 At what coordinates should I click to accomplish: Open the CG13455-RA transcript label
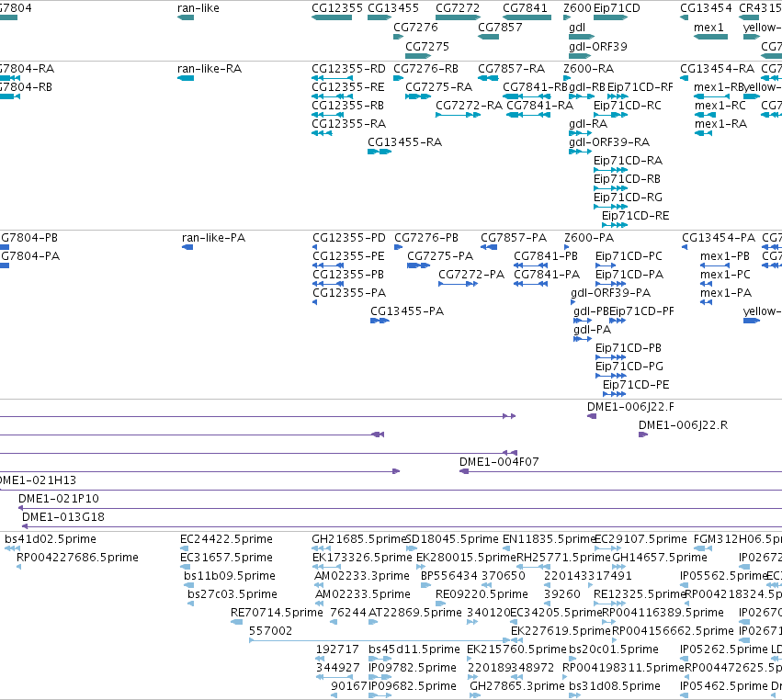pyautogui.click(x=404, y=142)
